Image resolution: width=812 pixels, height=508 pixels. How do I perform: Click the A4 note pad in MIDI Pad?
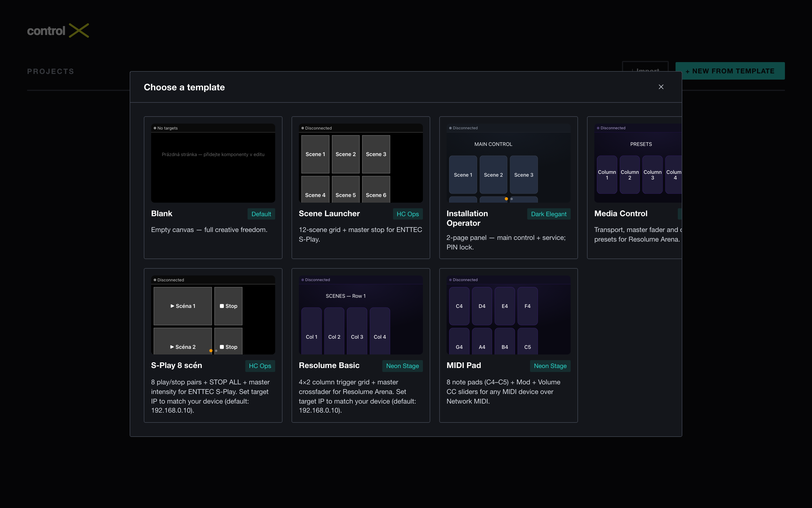pyautogui.click(x=482, y=341)
